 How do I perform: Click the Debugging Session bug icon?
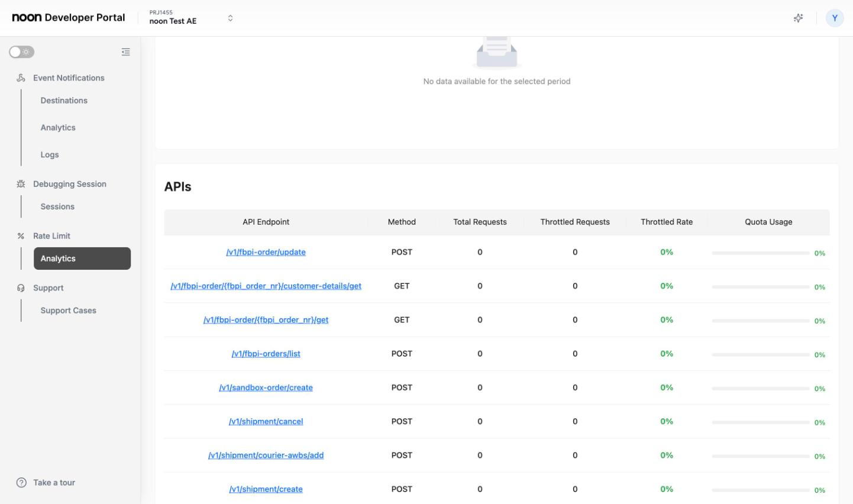click(x=21, y=184)
